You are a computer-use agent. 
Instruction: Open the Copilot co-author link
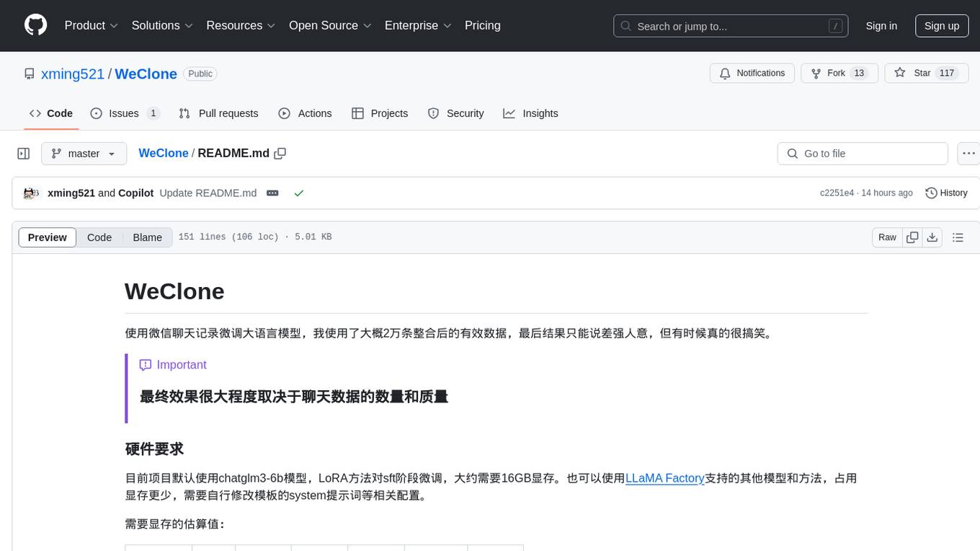click(135, 193)
